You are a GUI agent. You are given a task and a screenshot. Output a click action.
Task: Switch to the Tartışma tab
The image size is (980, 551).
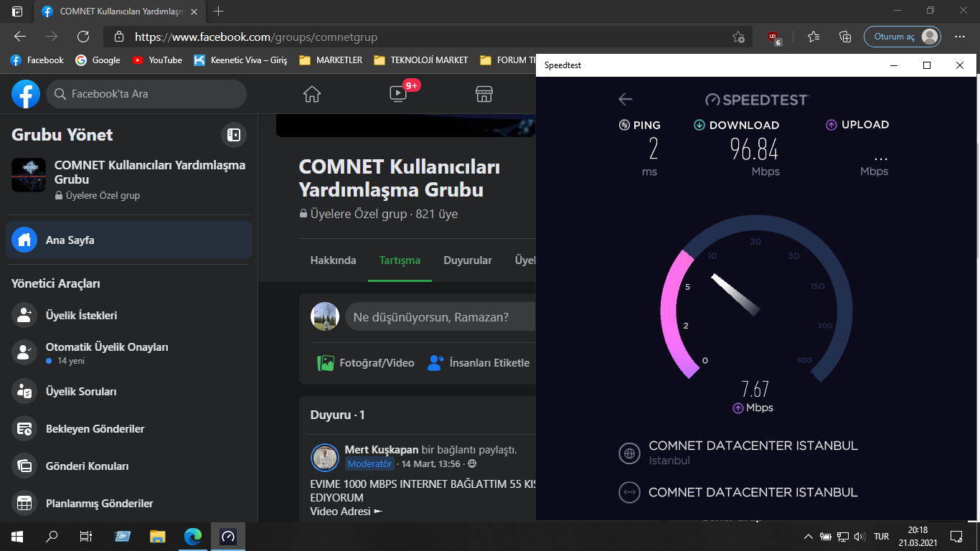click(400, 260)
